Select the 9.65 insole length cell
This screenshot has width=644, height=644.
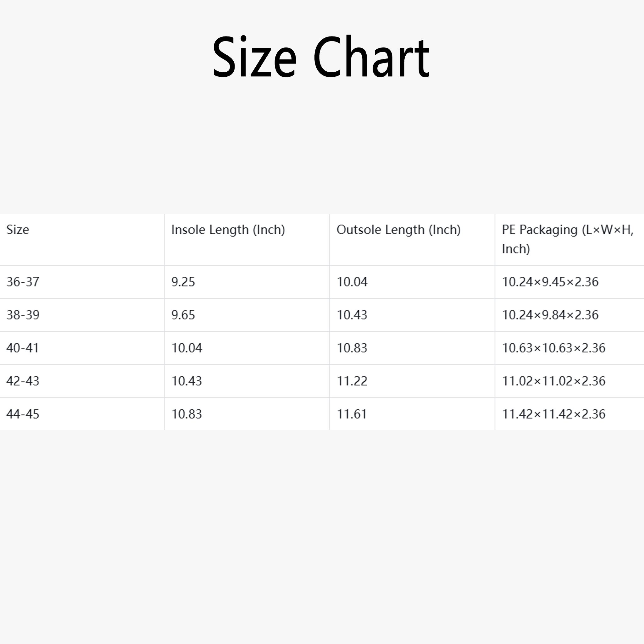(x=183, y=315)
